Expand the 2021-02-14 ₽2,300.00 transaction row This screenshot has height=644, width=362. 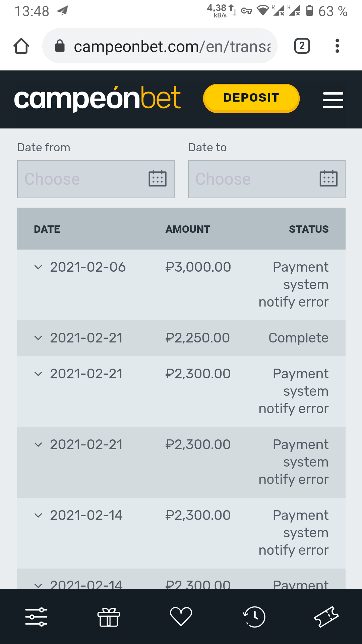[38, 516]
